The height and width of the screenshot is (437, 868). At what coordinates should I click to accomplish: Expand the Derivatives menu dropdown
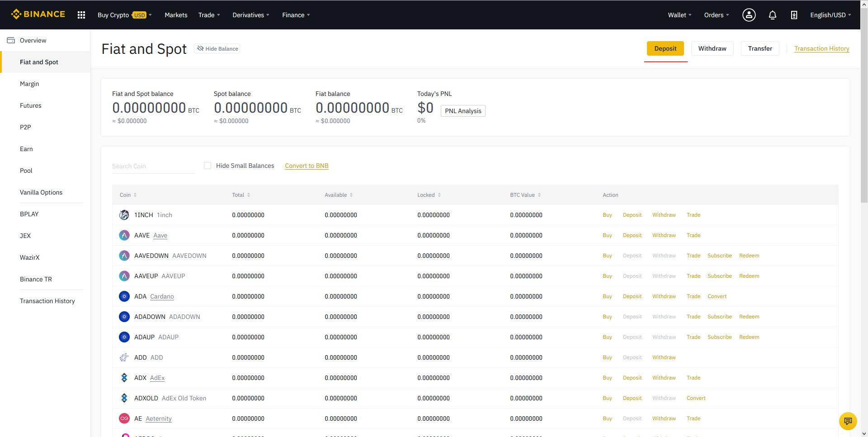251,15
